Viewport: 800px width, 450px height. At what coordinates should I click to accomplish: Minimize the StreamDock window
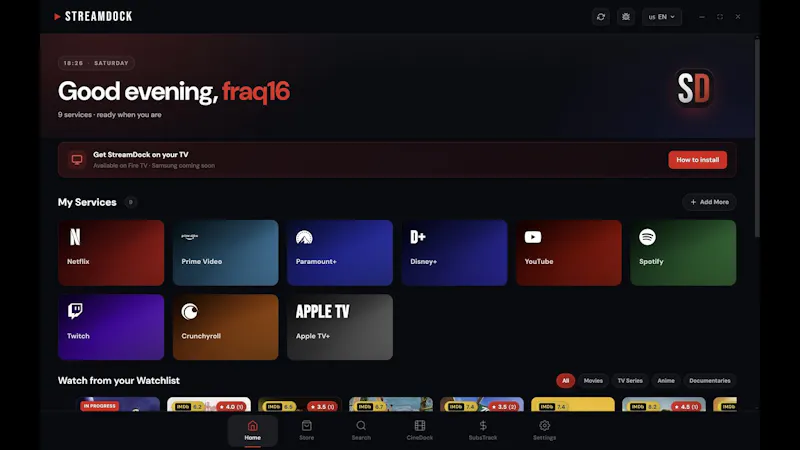(702, 17)
